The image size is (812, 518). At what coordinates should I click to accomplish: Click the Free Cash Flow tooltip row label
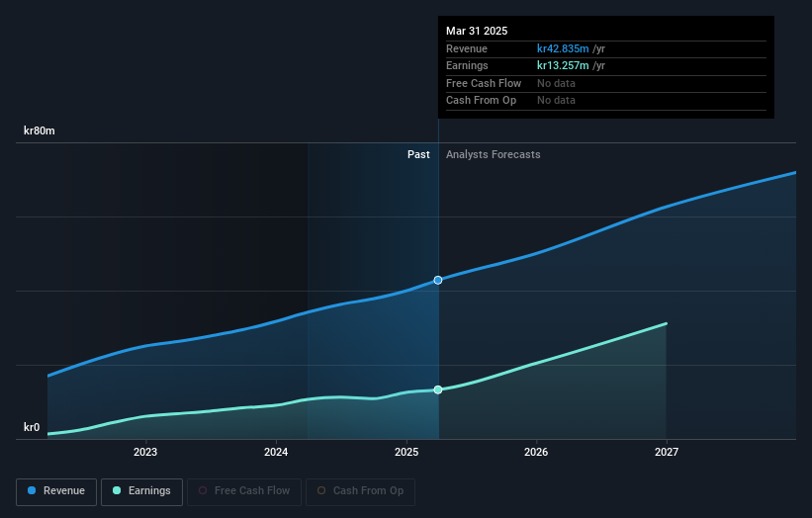click(x=484, y=83)
